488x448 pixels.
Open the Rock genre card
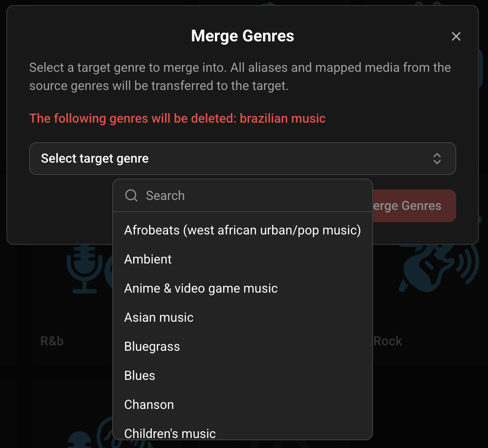[x=388, y=341]
